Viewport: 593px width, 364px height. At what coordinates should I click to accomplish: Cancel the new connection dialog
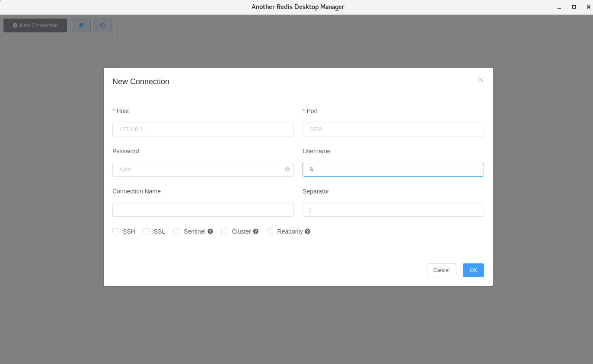click(x=441, y=270)
